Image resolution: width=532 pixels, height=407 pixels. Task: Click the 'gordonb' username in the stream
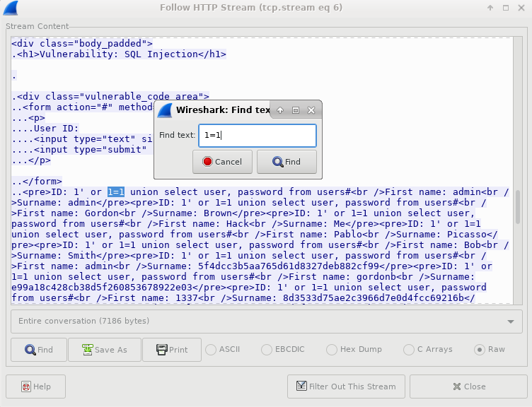click(x=376, y=277)
